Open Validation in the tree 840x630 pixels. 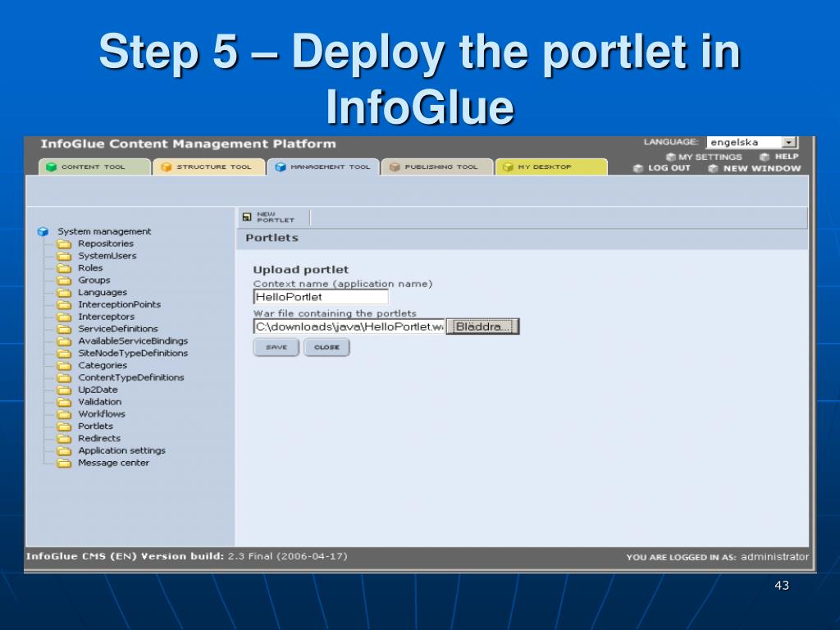pos(99,402)
